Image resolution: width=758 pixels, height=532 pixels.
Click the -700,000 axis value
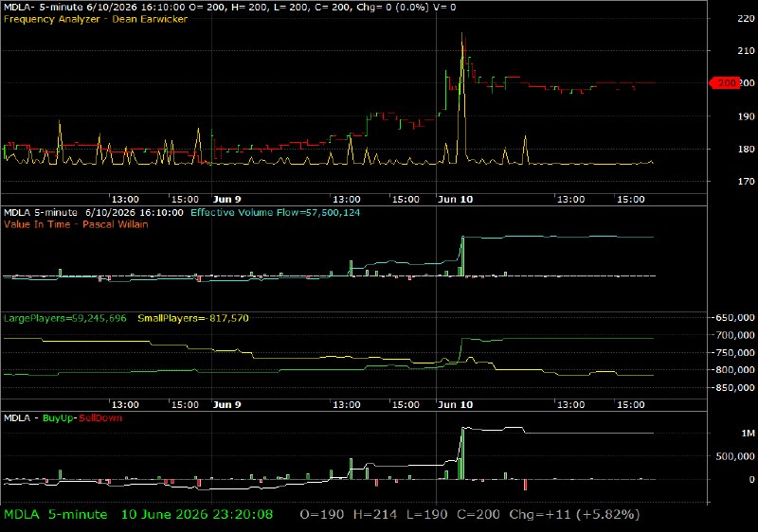coord(734,335)
